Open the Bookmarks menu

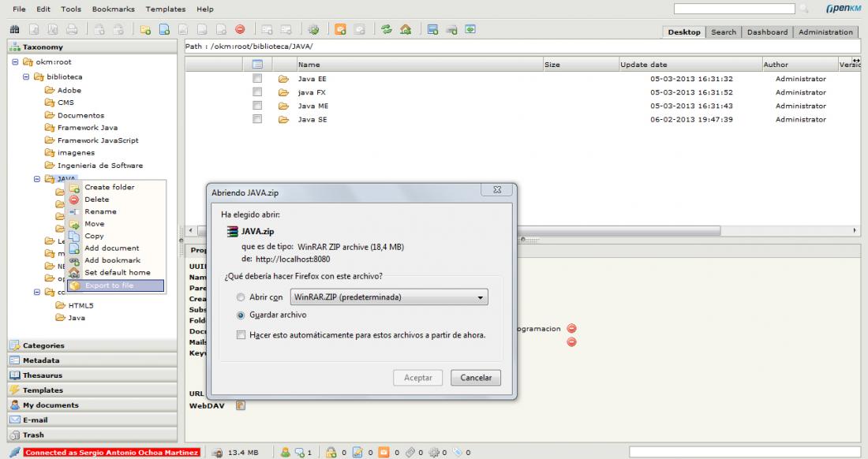click(x=114, y=9)
